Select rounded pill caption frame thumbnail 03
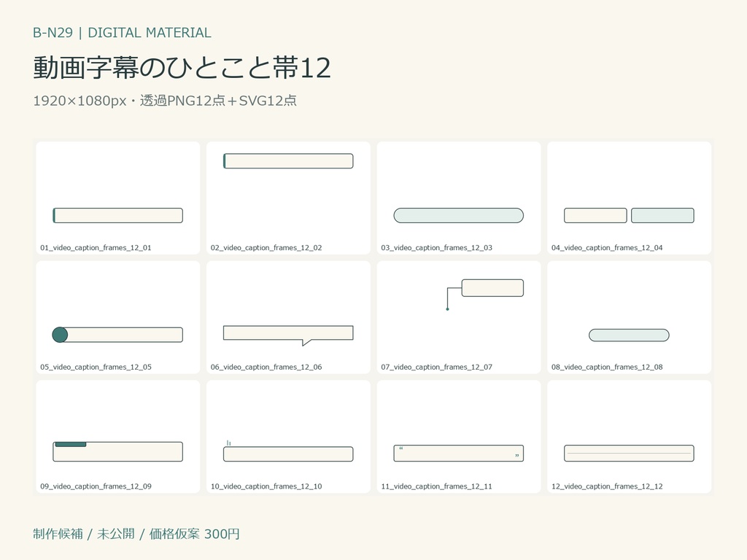The width and height of the screenshot is (747, 560). pyautogui.click(x=459, y=198)
